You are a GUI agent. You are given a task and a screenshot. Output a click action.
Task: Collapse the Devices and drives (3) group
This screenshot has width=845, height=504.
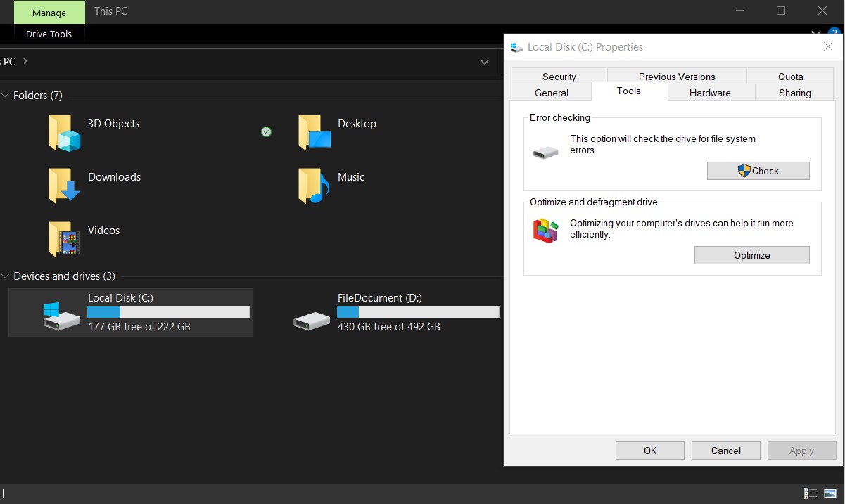coord(6,276)
